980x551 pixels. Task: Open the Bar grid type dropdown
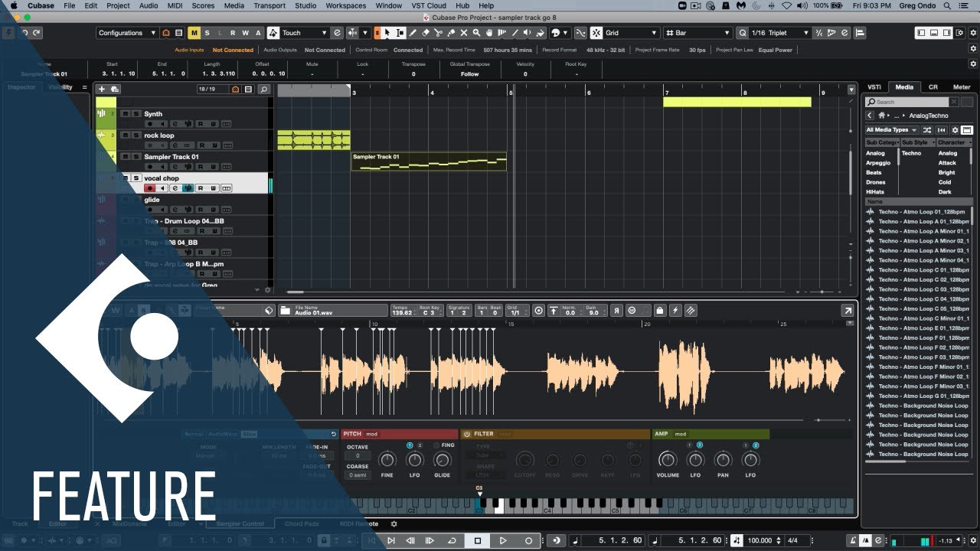(697, 33)
